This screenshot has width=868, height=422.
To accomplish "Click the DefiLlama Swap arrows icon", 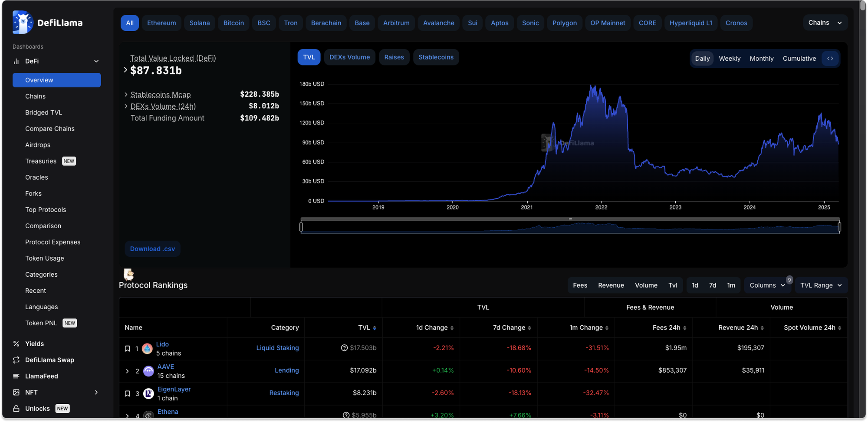I will point(16,360).
